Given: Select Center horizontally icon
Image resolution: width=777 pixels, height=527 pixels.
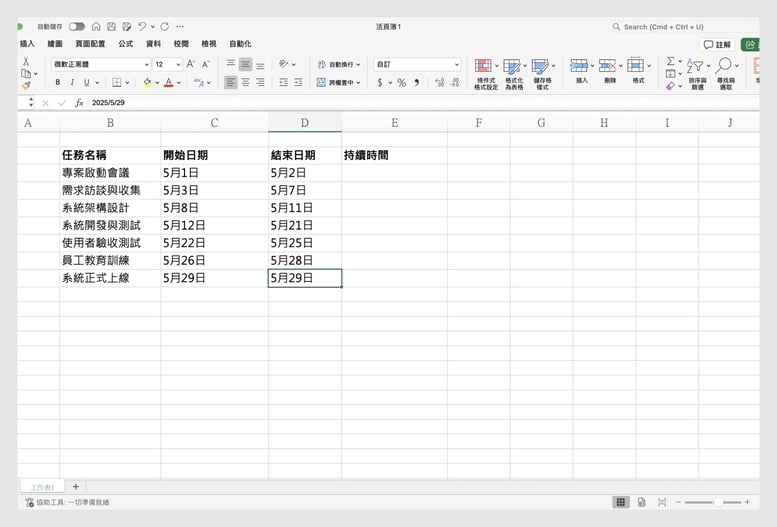Looking at the screenshot, I should 245,82.
